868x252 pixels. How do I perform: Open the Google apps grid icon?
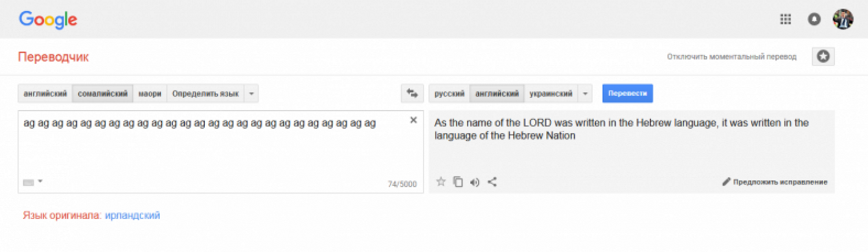(785, 19)
